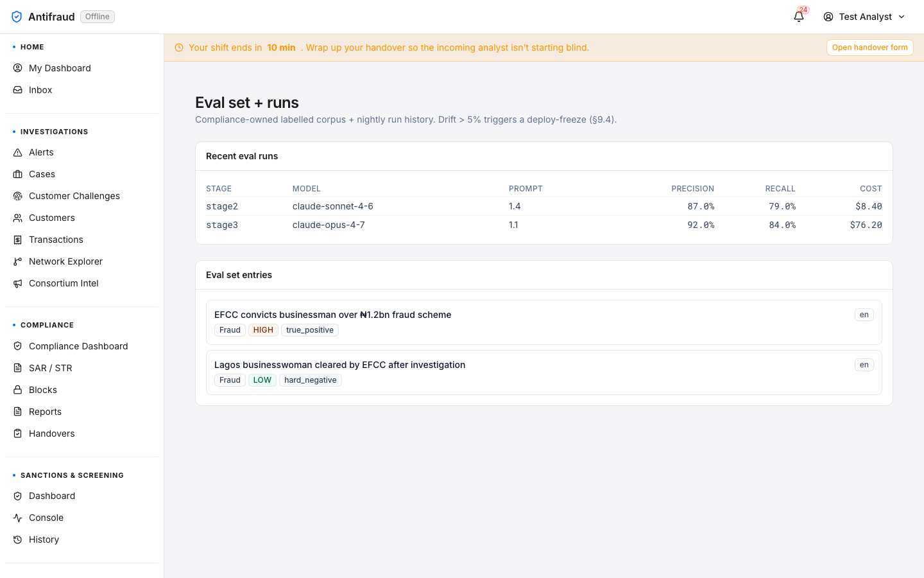Click the Recent eval runs heading
Image resolution: width=924 pixels, height=578 pixels.
(x=242, y=156)
